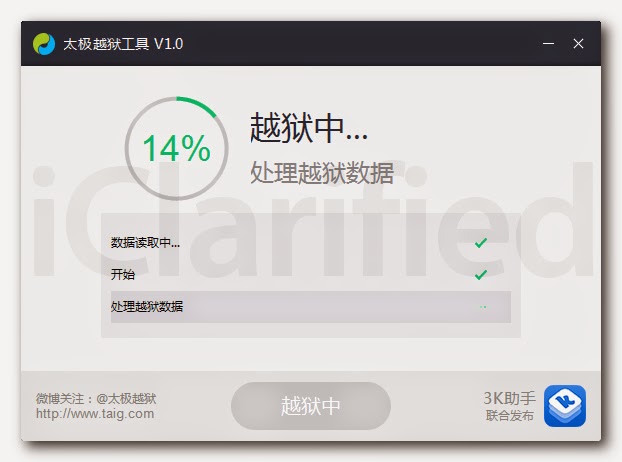Click the checkmark beside 开始
Screen dimensions: 622x462
[x=481, y=274]
